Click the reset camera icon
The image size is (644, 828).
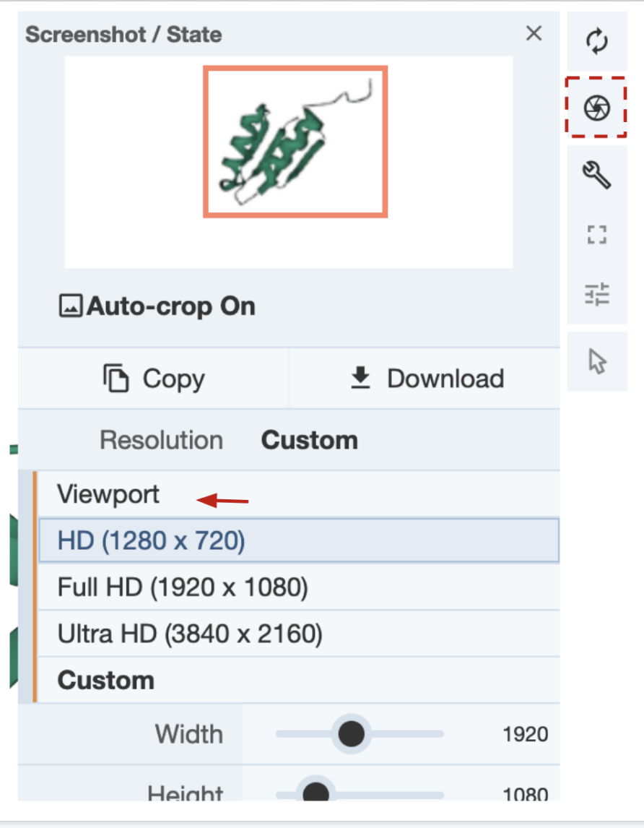(597, 40)
